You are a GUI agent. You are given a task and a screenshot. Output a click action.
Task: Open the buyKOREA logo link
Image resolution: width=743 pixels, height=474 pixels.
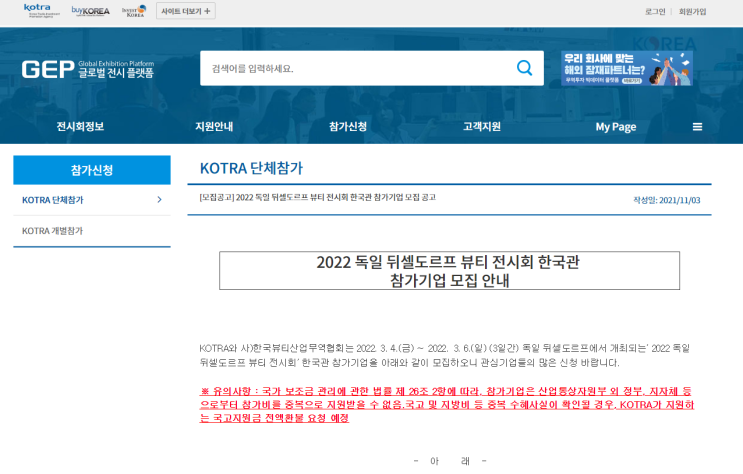point(91,11)
